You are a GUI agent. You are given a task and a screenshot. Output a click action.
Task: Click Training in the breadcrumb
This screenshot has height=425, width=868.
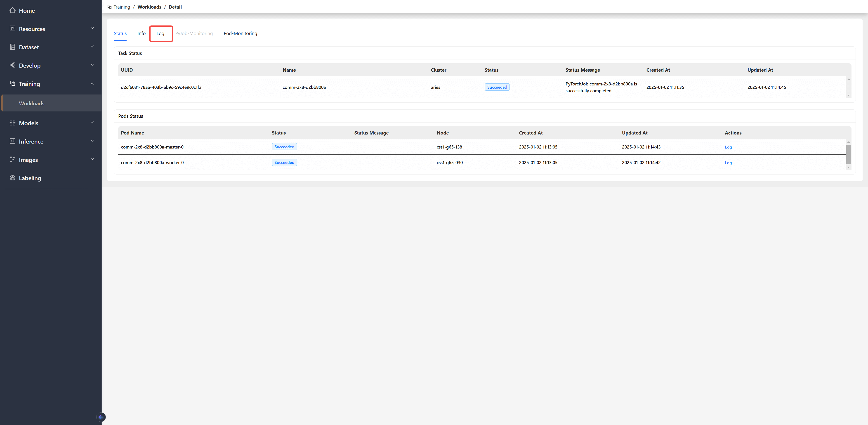point(122,7)
